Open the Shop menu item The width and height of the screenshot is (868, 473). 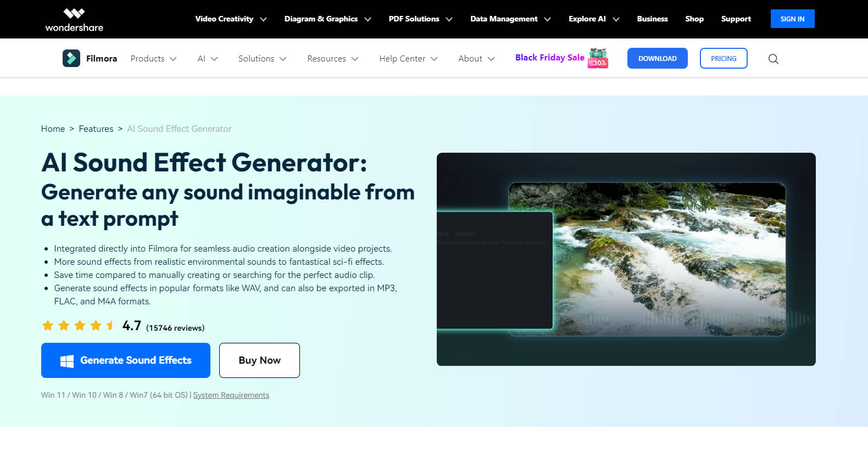pyautogui.click(x=694, y=19)
